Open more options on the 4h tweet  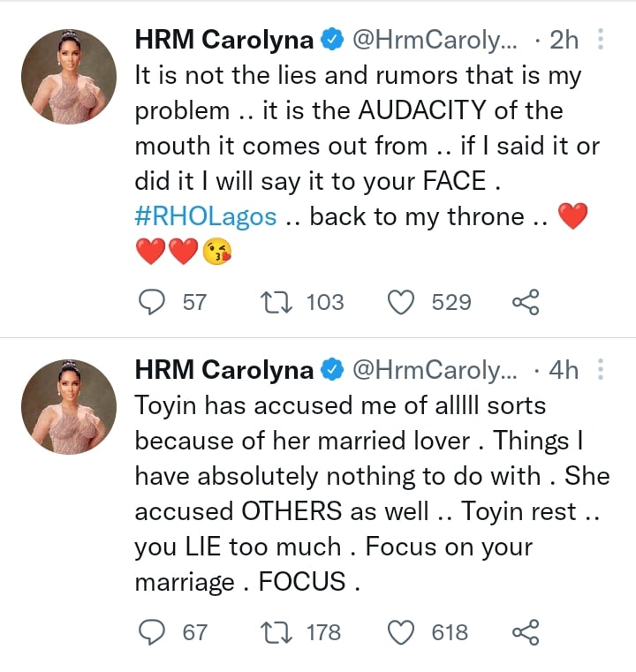point(602,369)
